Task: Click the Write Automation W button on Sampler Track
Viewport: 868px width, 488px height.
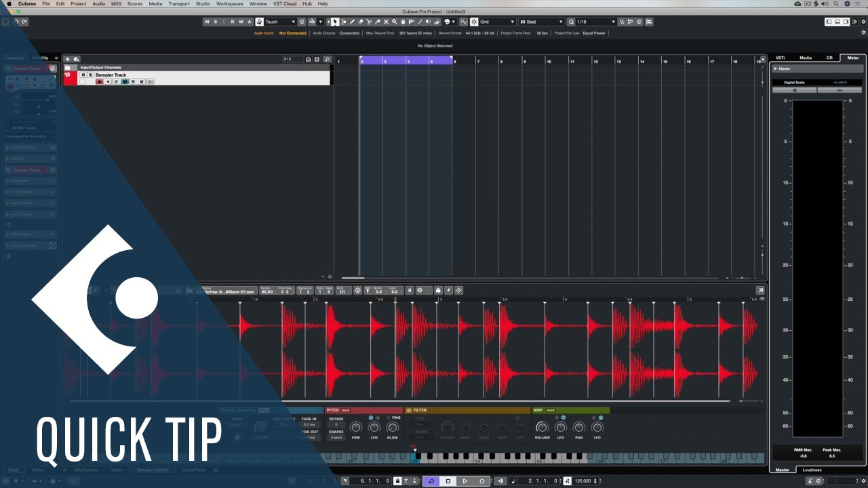Action: pyautogui.click(x=142, y=81)
